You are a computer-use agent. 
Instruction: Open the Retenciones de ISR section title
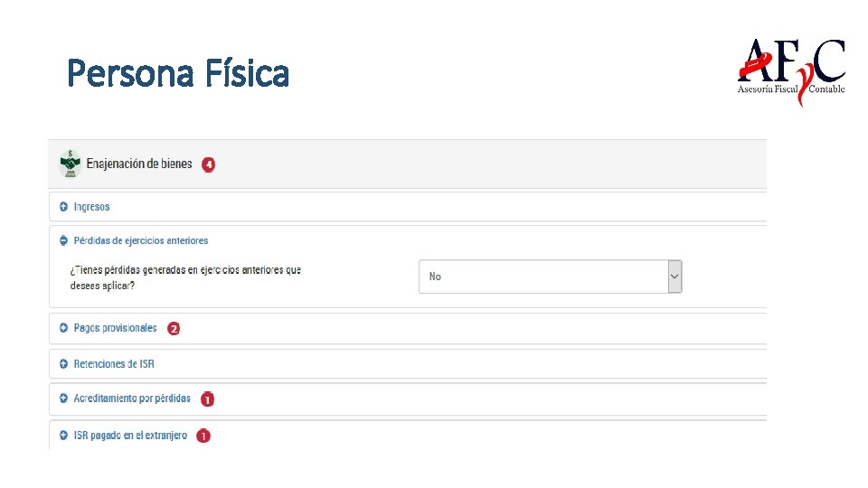click(x=113, y=364)
